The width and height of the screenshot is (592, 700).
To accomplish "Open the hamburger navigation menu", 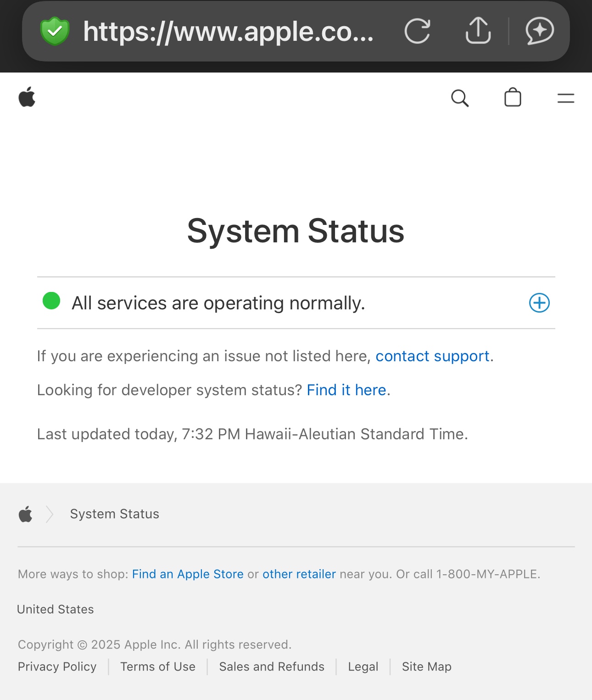I will tap(566, 98).
